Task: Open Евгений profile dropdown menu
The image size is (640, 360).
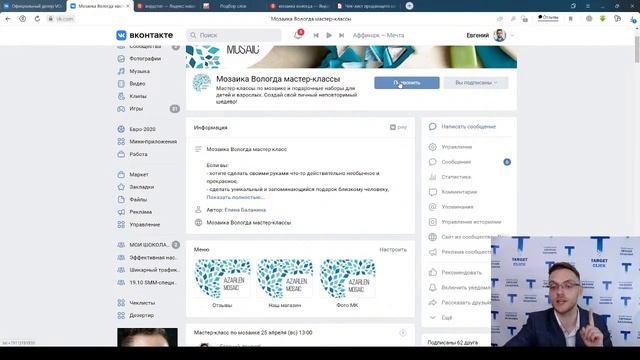Action: tap(490, 36)
